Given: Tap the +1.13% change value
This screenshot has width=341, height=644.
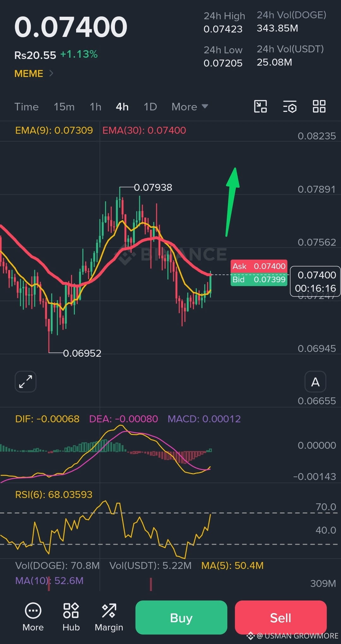Looking at the screenshot, I should coord(79,54).
